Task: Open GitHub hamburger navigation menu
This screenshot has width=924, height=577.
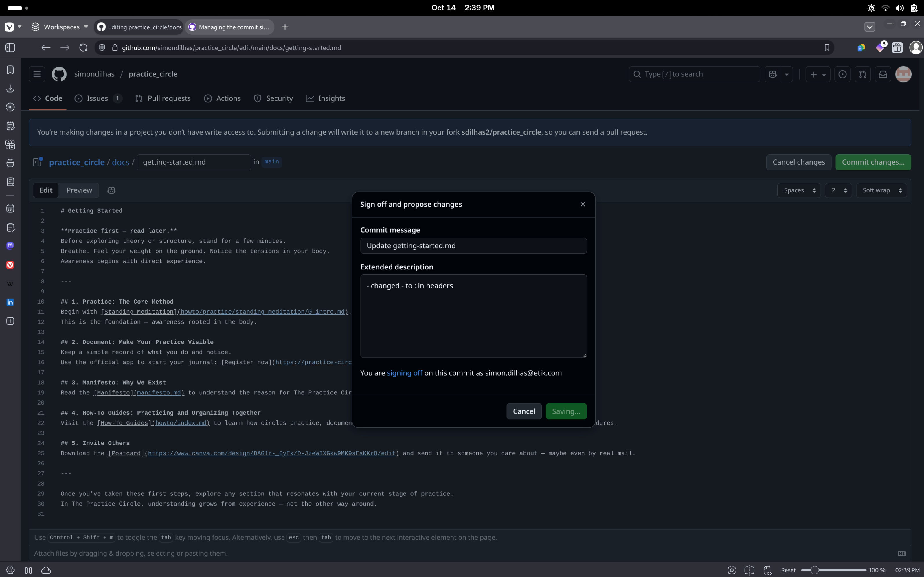Action: [x=37, y=74]
